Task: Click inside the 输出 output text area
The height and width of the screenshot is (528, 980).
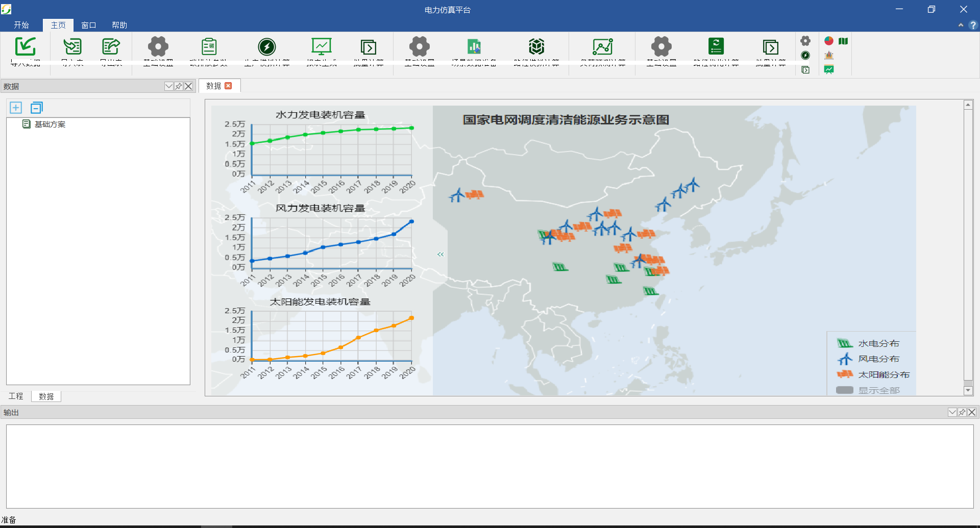Action: pyautogui.click(x=489, y=466)
